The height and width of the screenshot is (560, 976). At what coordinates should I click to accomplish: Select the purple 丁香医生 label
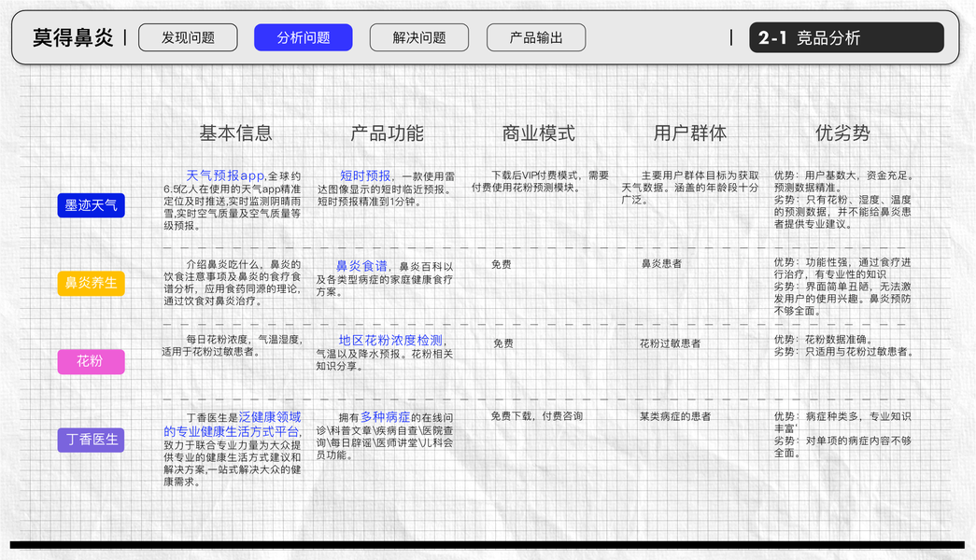[x=91, y=440]
